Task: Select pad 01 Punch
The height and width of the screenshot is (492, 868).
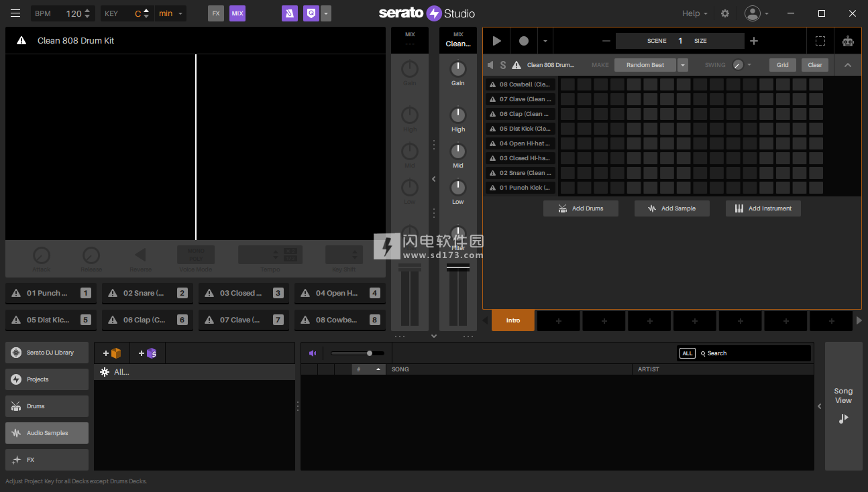Action: coord(51,293)
